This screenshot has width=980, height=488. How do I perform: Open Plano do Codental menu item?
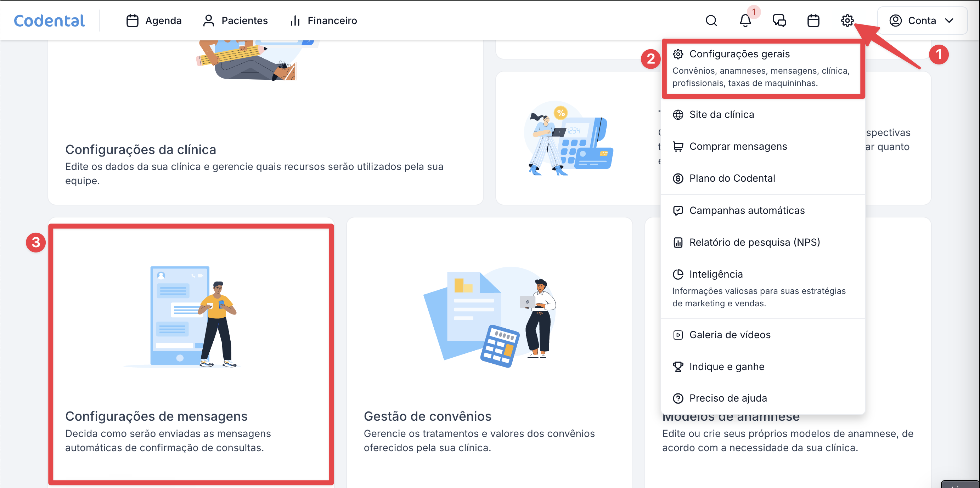732,178
